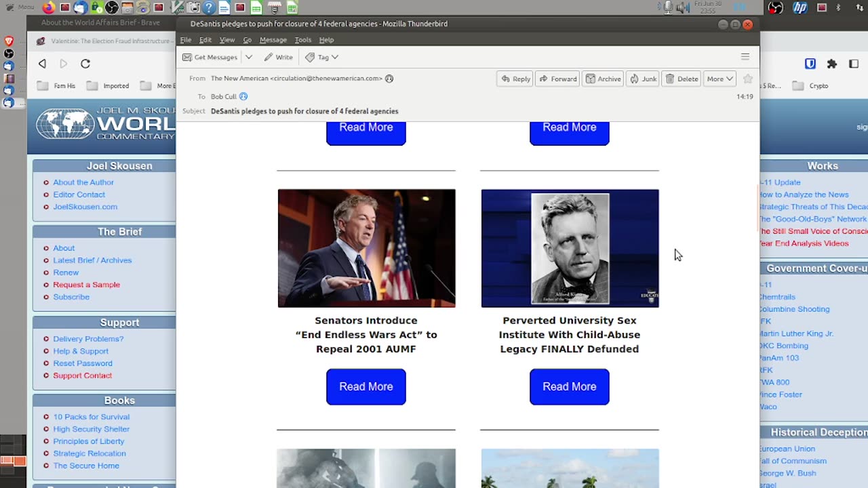Click the Request a Sample link
The width and height of the screenshot is (868, 488).
point(86,285)
